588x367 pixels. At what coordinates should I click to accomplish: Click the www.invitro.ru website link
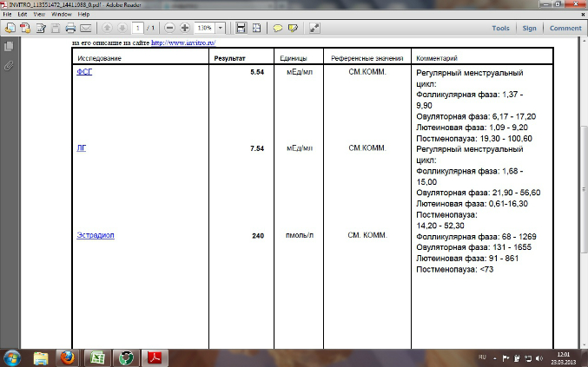pyautogui.click(x=184, y=41)
